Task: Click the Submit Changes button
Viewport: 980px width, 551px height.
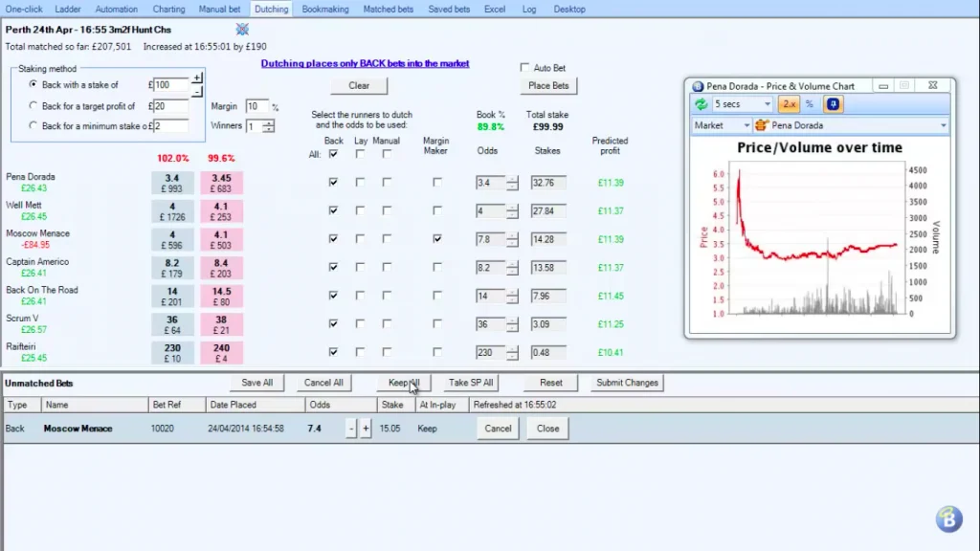Action: (x=627, y=383)
